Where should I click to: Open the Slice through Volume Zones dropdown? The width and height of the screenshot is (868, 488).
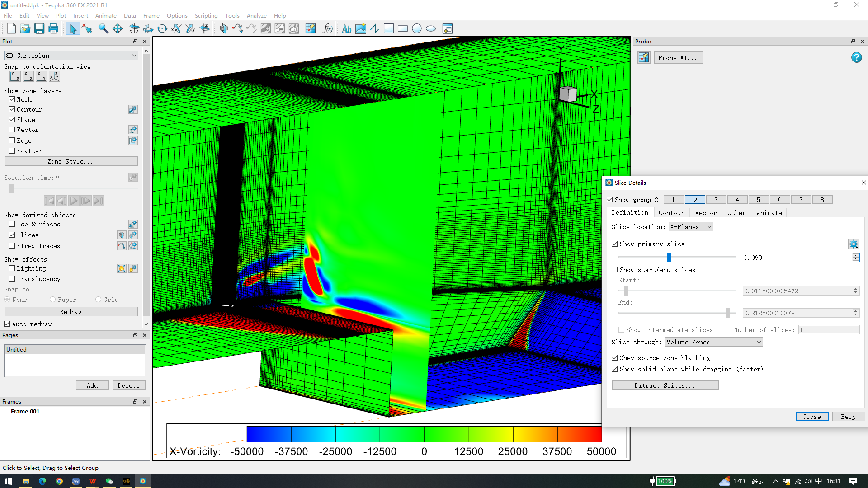click(x=713, y=342)
